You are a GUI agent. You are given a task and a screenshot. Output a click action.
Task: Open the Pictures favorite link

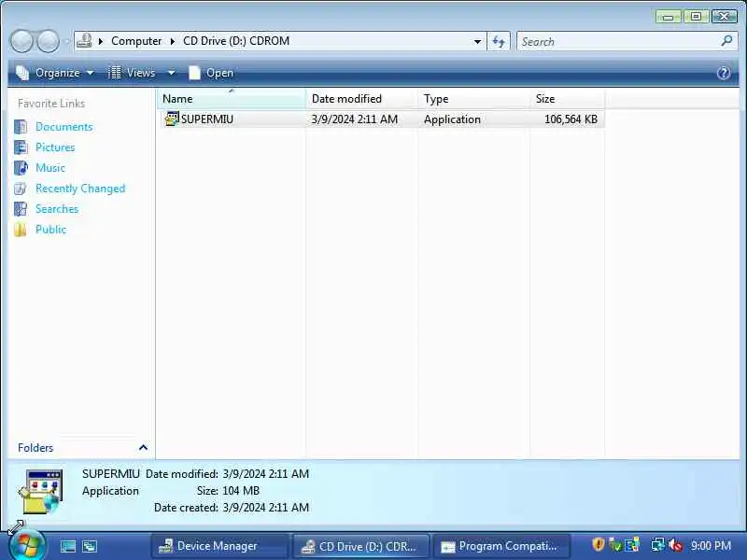[55, 147]
